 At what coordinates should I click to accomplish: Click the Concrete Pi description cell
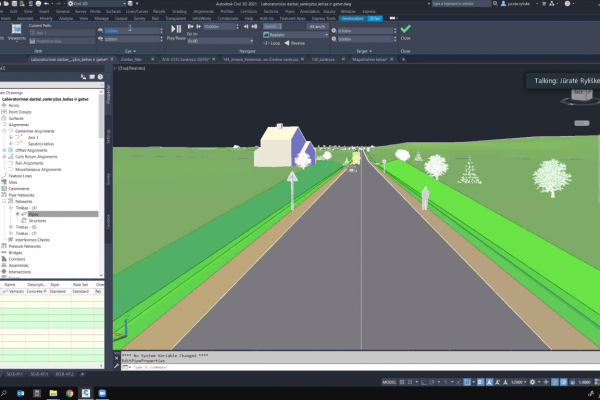[37, 292]
